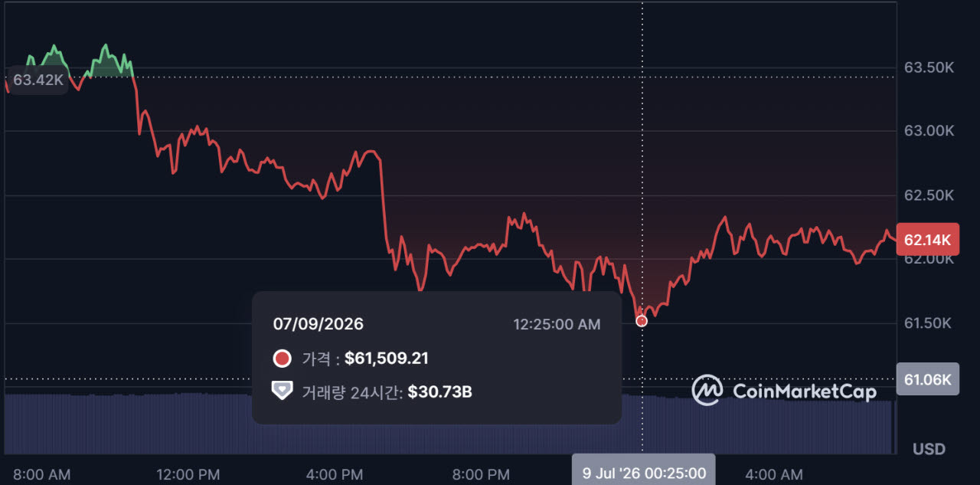Click the 8:00 AM time axis label
Image resolution: width=980 pixels, height=485 pixels.
42,475
